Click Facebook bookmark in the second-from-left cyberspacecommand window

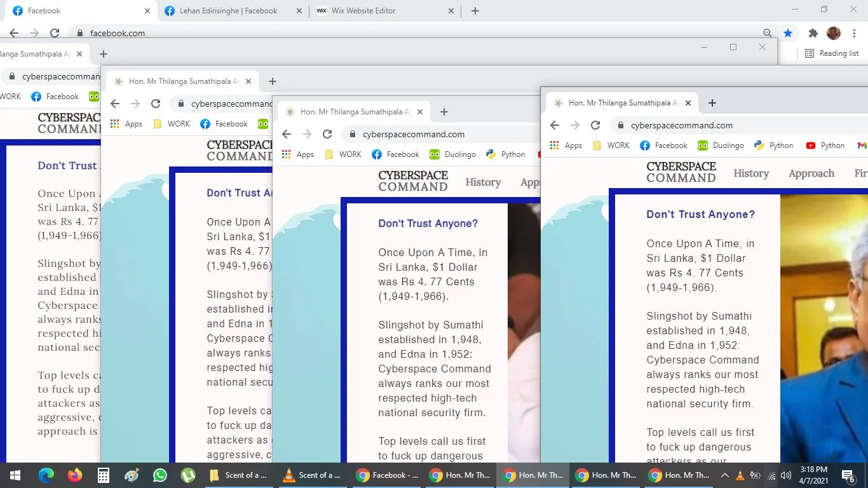(x=224, y=124)
